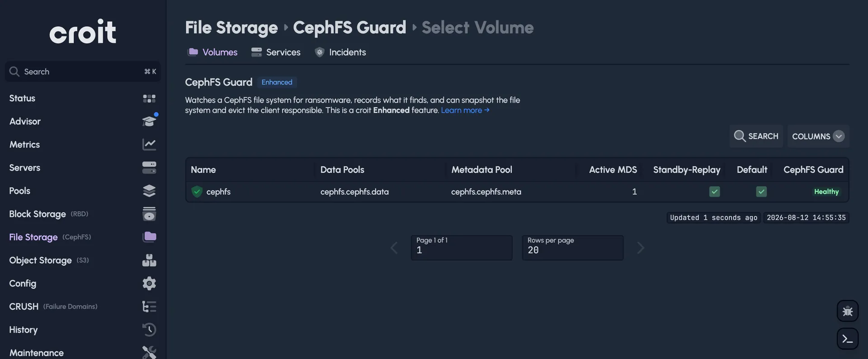
Task: Click the Servers rack icon
Action: (x=149, y=168)
